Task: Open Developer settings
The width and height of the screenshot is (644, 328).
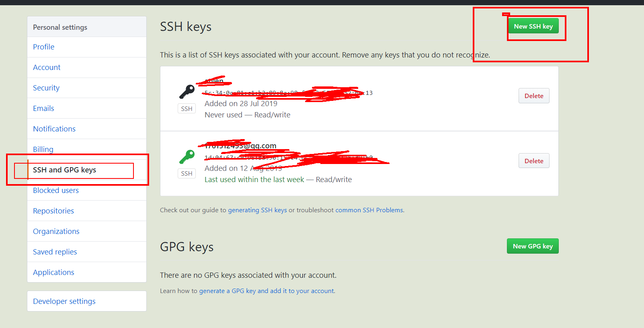Action: tap(64, 301)
